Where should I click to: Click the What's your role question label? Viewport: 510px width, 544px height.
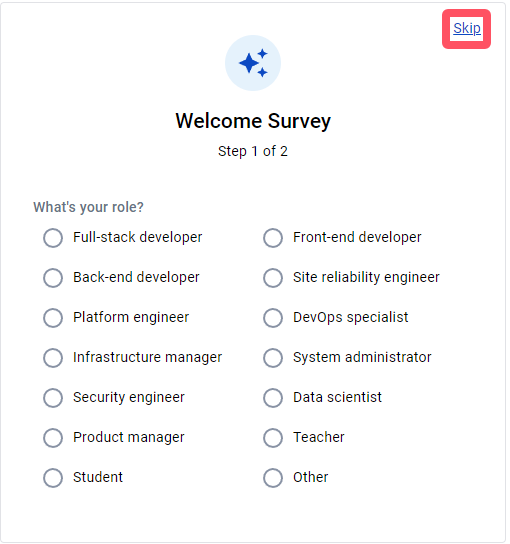point(88,207)
